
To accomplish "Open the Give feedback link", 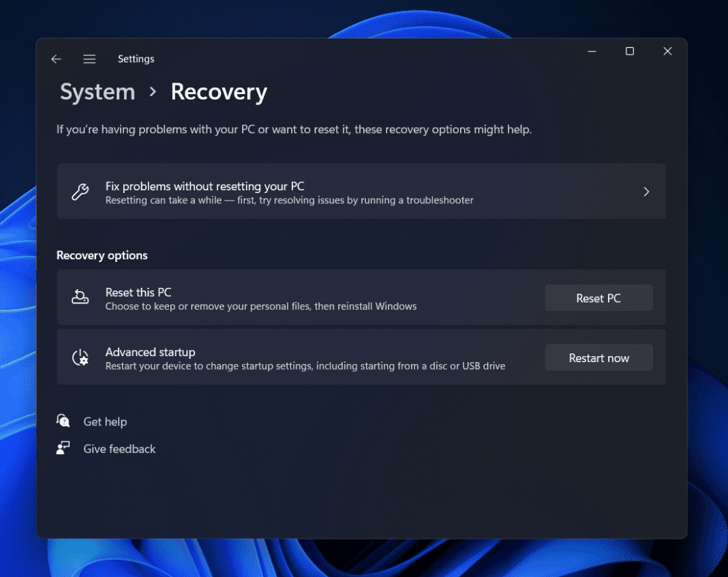I will [119, 449].
